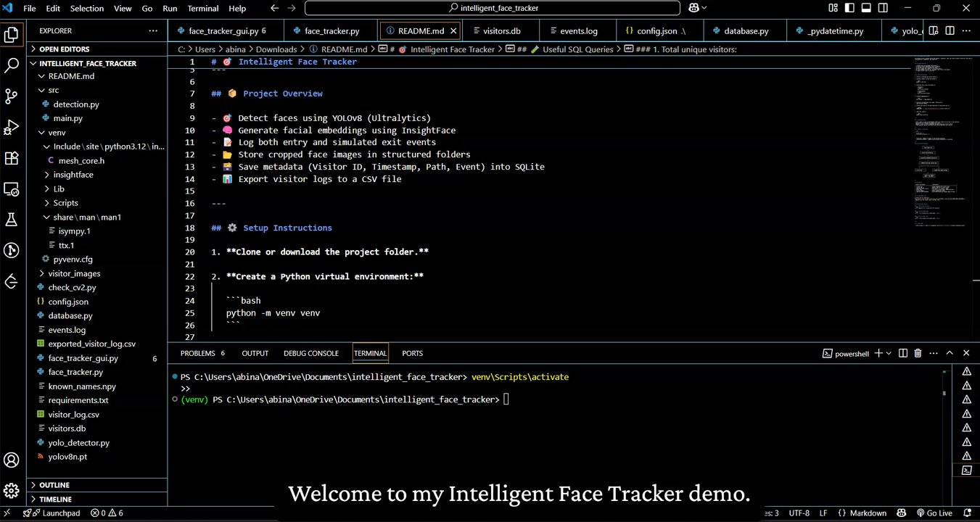Expand the Timeline section
This screenshot has height=522, width=980.
[96, 500]
